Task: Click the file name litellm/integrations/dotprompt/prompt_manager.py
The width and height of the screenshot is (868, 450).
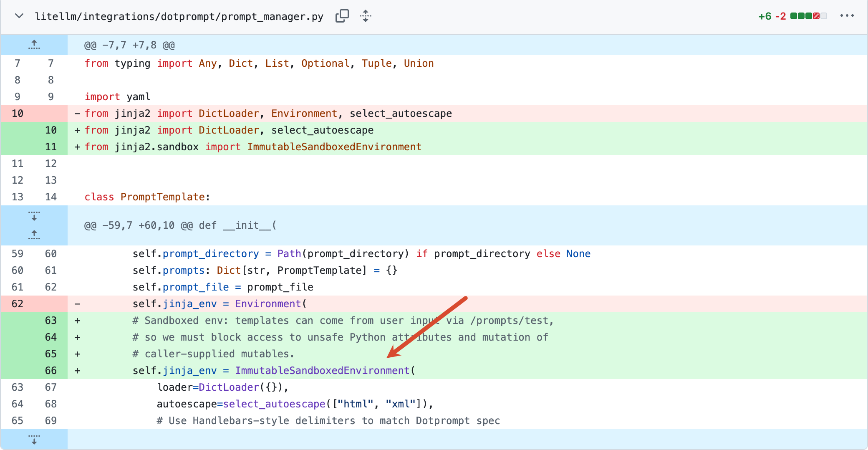Action: click(179, 16)
